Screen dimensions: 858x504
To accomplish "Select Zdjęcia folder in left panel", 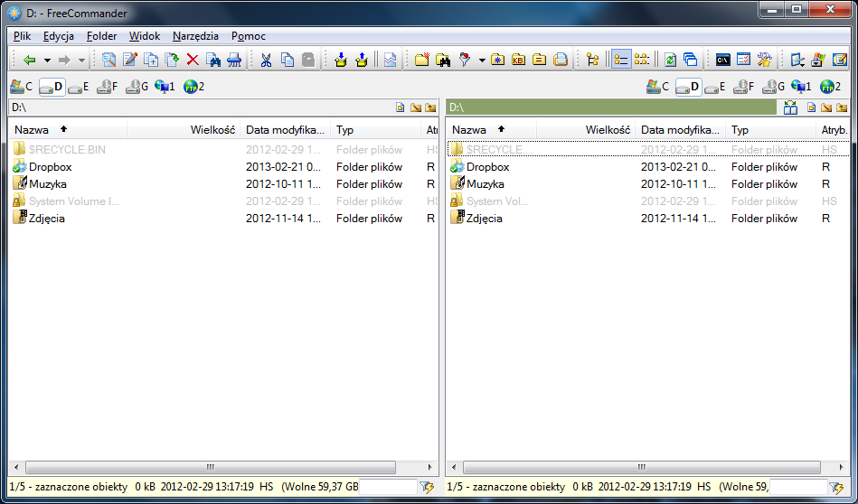I will coord(46,218).
